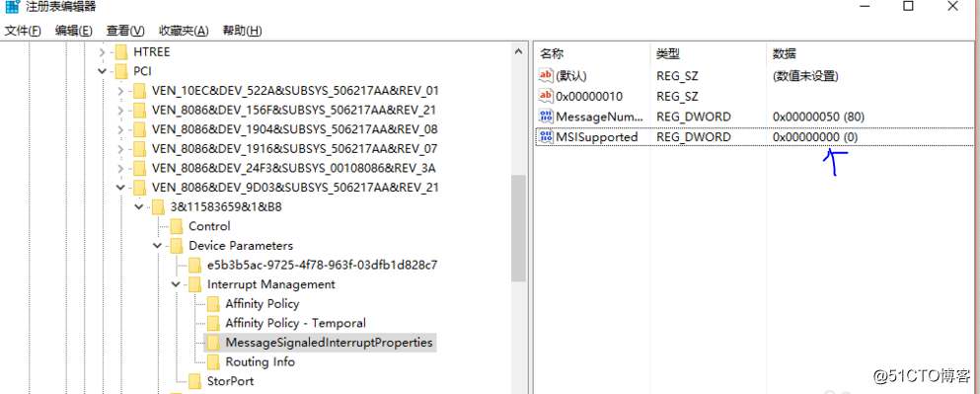Click the string icon of (默认) value

point(546,76)
